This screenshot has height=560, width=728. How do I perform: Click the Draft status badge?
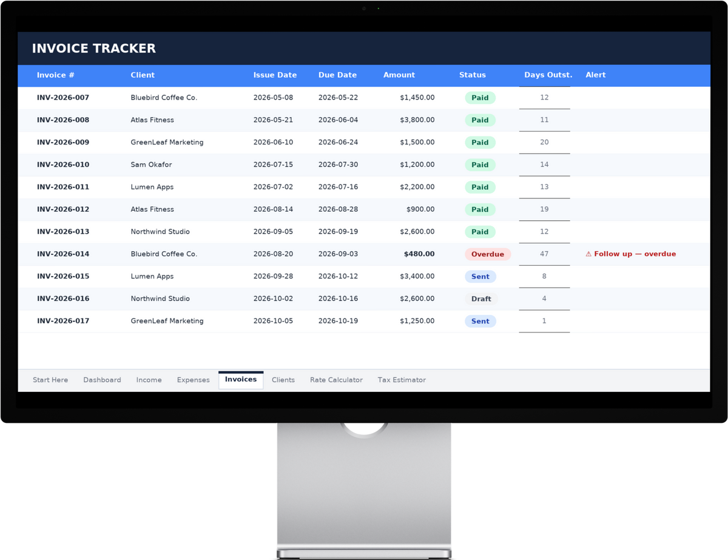(x=481, y=299)
